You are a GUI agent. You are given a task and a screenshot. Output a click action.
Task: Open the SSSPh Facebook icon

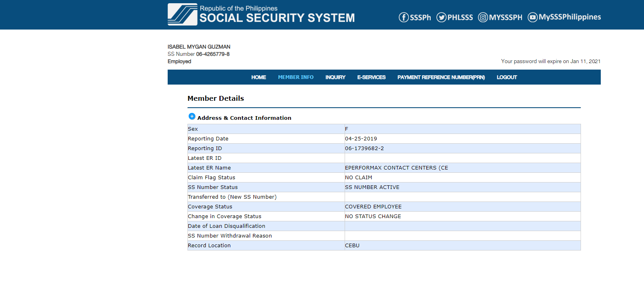coord(404,17)
